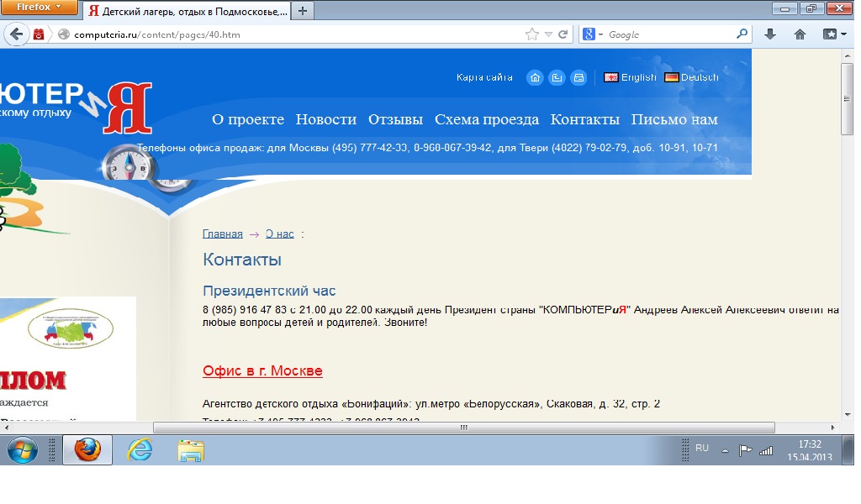Click the middle round icon beside home
The width and height of the screenshot is (861, 504).
(x=557, y=78)
